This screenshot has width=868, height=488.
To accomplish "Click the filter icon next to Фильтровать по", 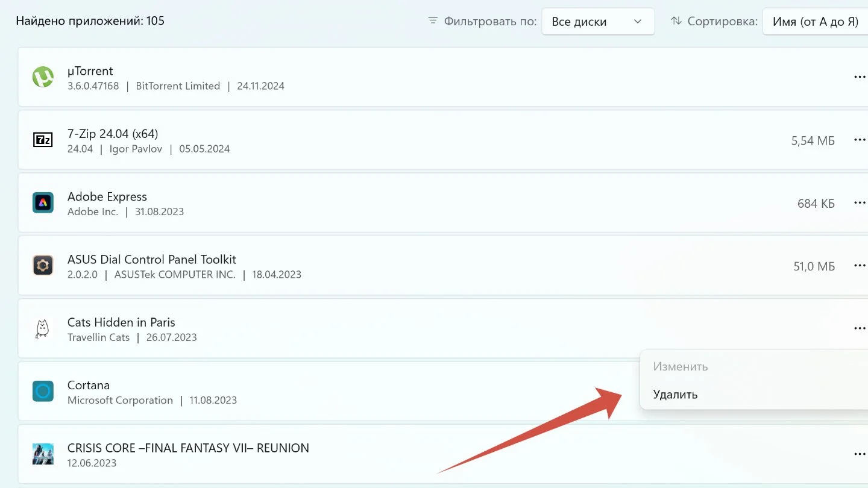I will (432, 21).
